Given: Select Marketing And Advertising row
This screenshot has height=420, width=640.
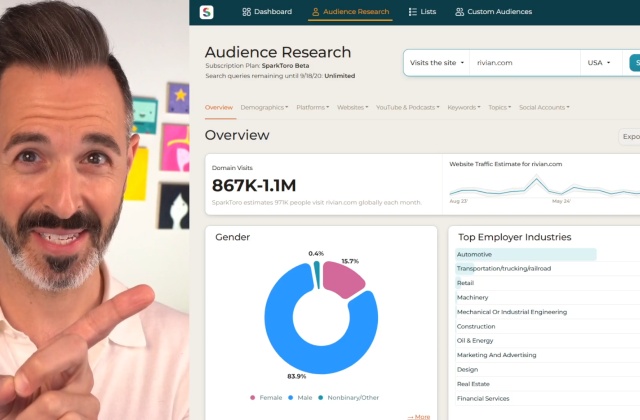Looking at the screenshot, I should click(x=547, y=355).
